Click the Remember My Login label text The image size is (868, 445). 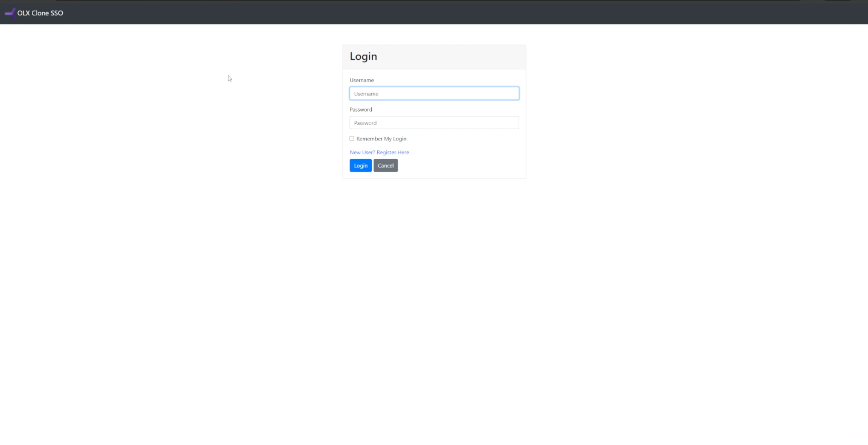pyautogui.click(x=381, y=139)
